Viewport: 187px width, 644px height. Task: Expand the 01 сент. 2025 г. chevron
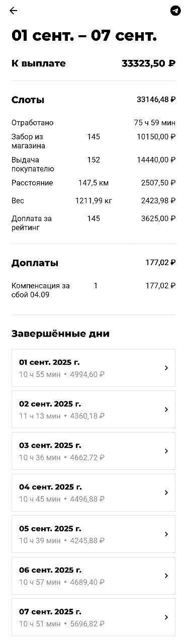pos(166,368)
